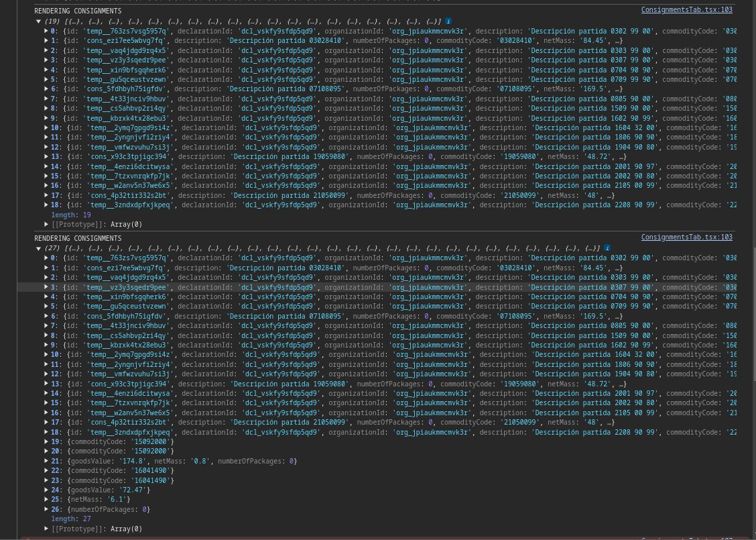Expand entry 13 arrow in the 27-item array

46,384
